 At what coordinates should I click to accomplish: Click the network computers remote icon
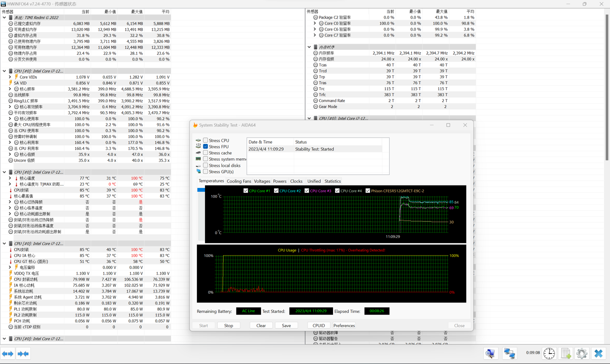tap(509, 353)
